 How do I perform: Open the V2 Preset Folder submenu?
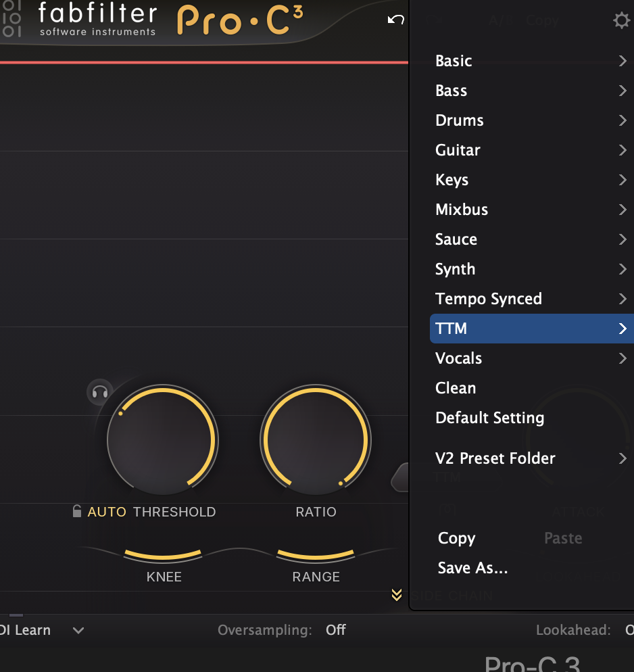click(532, 458)
